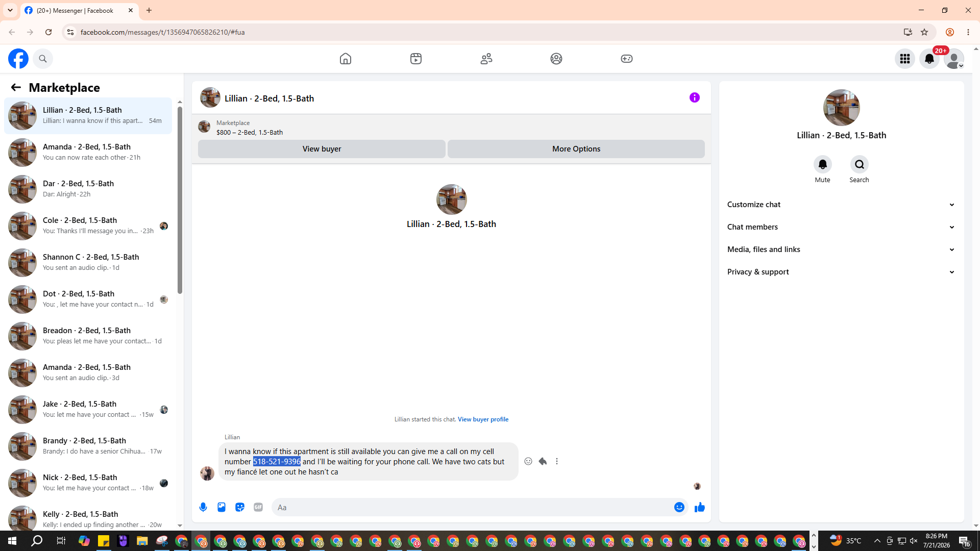980x551 pixels.
Task: Open Breadon's chat
Action: [x=88, y=336]
